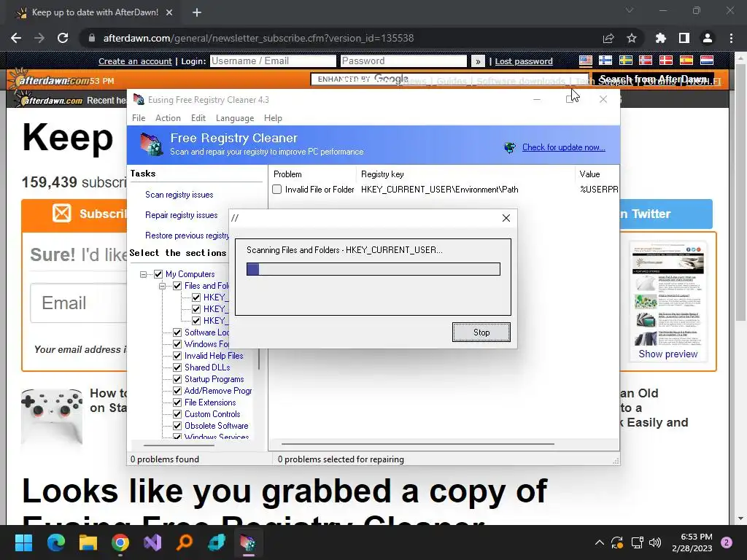This screenshot has height=560, width=747.
Task: Click Create an account link
Action: (x=135, y=61)
